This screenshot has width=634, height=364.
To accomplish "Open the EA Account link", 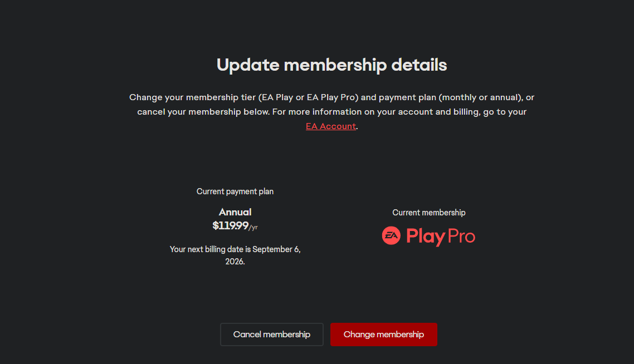I will click(x=330, y=126).
